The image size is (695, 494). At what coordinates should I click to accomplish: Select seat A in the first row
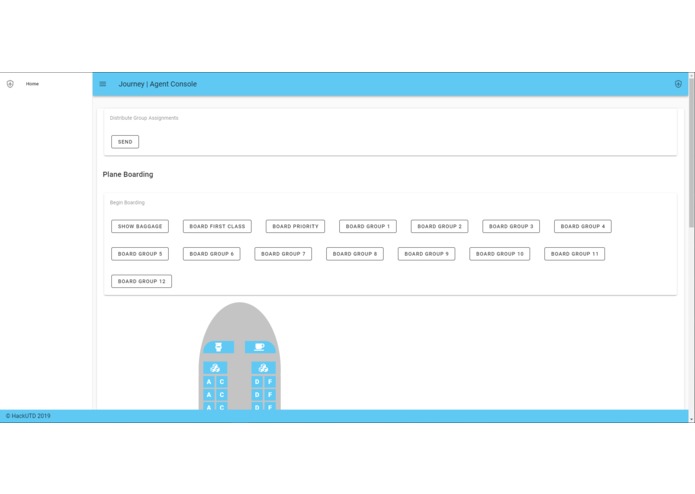pyautogui.click(x=209, y=381)
